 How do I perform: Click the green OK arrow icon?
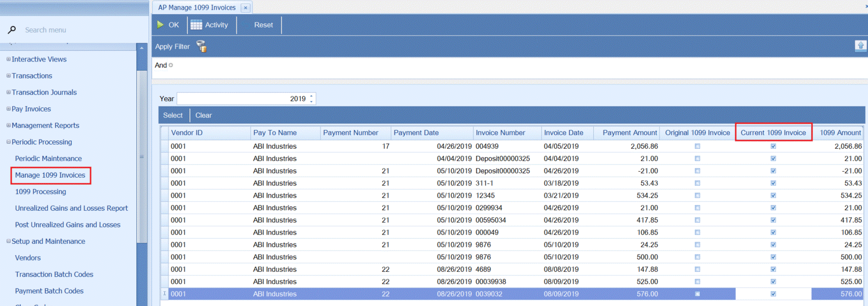pyautogui.click(x=161, y=24)
